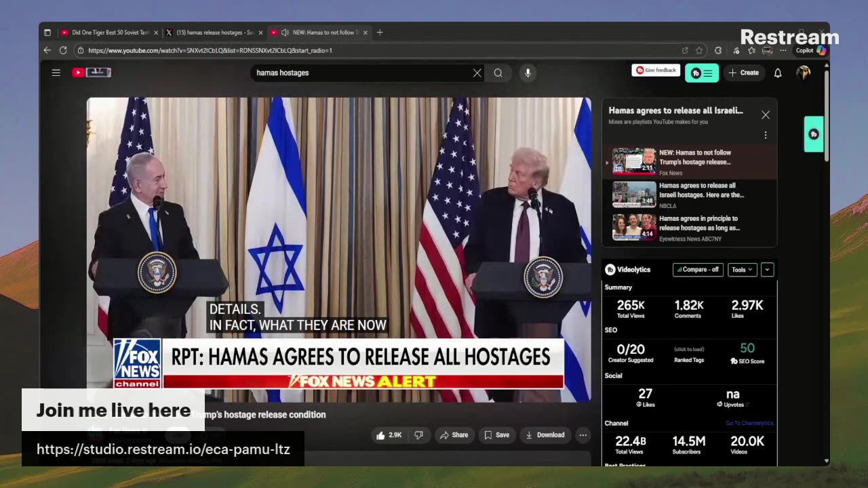Play the Eyewitness News ABC7NY video
The width and height of the screenshot is (868, 488).
tap(689, 228)
